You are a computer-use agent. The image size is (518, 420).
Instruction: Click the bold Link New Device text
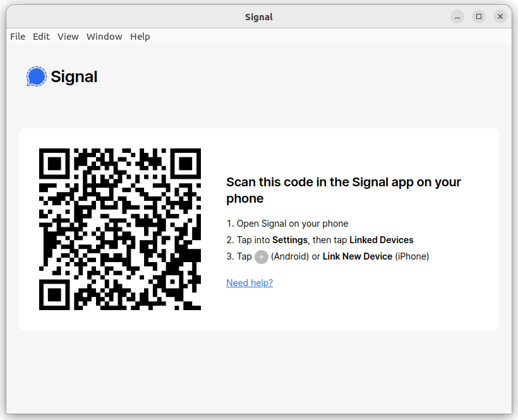point(358,256)
